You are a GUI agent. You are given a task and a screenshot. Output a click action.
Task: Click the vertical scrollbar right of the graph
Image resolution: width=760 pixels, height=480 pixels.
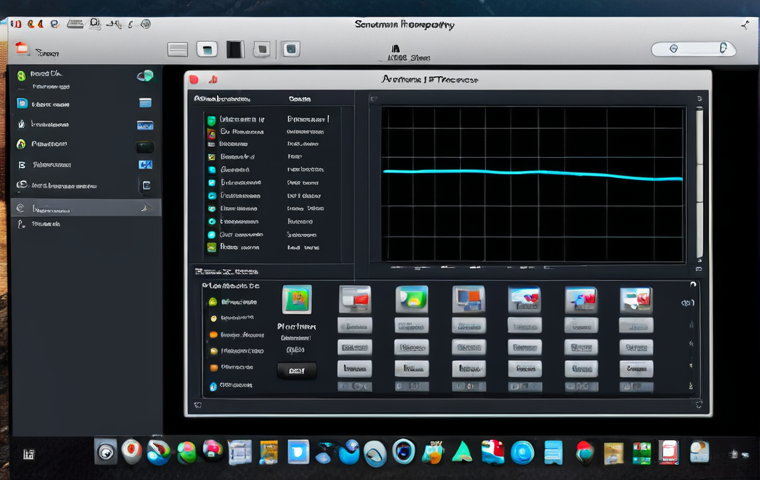click(x=699, y=182)
